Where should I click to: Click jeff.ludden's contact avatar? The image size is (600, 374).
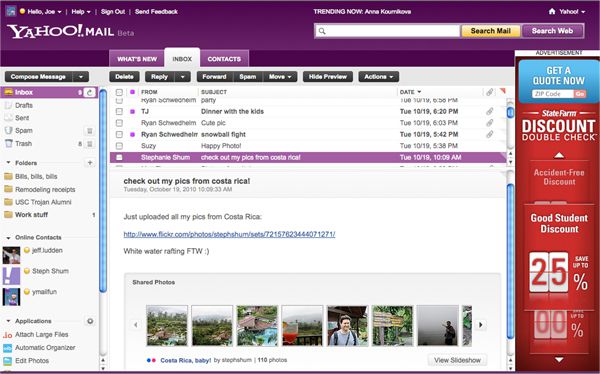tap(11, 255)
